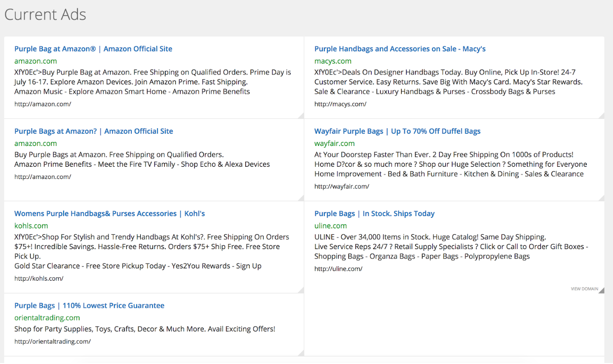Image resolution: width=613 pixels, height=364 pixels.
Task: Click the View Domain label in Uline card
Action: coord(584,289)
